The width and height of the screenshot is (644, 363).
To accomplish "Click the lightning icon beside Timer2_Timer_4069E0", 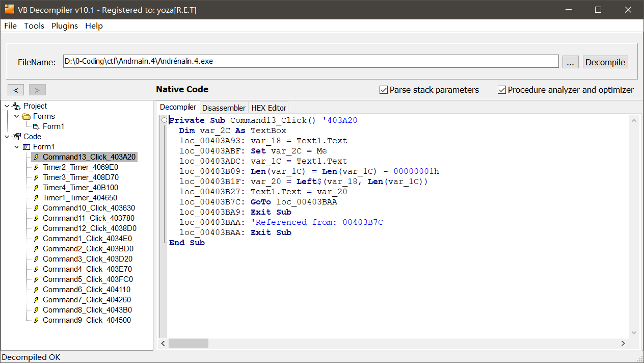I will pos(36,167).
